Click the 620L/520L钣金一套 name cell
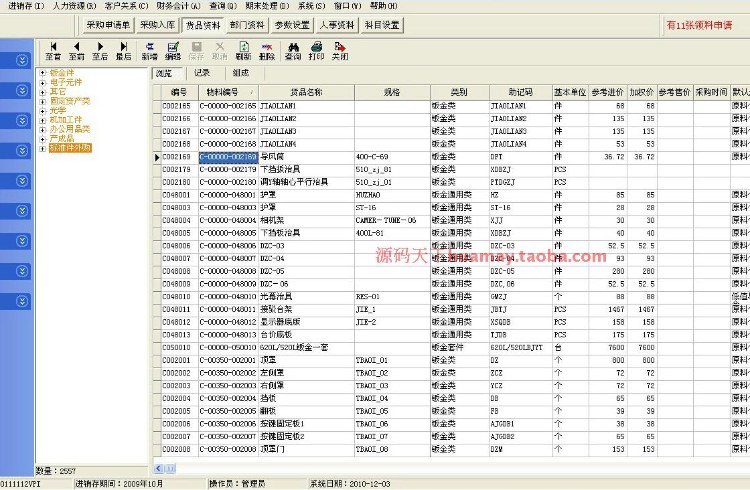The width and height of the screenshot is (750, 490). tap(307, 347)
